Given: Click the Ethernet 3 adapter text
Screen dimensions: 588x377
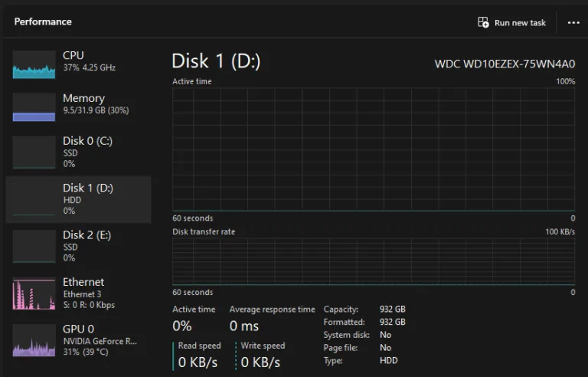Looking at the screenshot, I should point(82,294).
